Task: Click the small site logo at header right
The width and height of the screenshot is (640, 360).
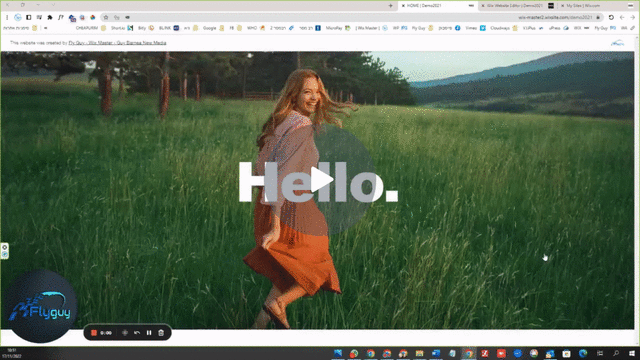Action: coord(617,43)
